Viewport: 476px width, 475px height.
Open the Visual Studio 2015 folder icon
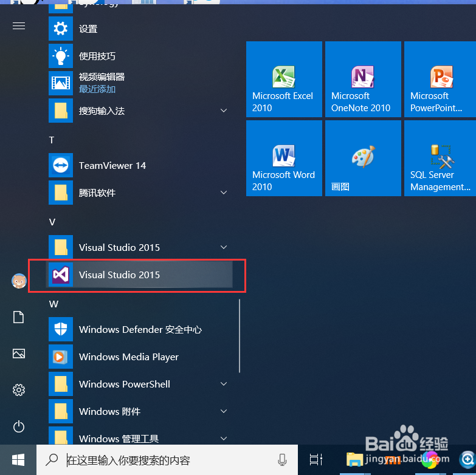61,247
